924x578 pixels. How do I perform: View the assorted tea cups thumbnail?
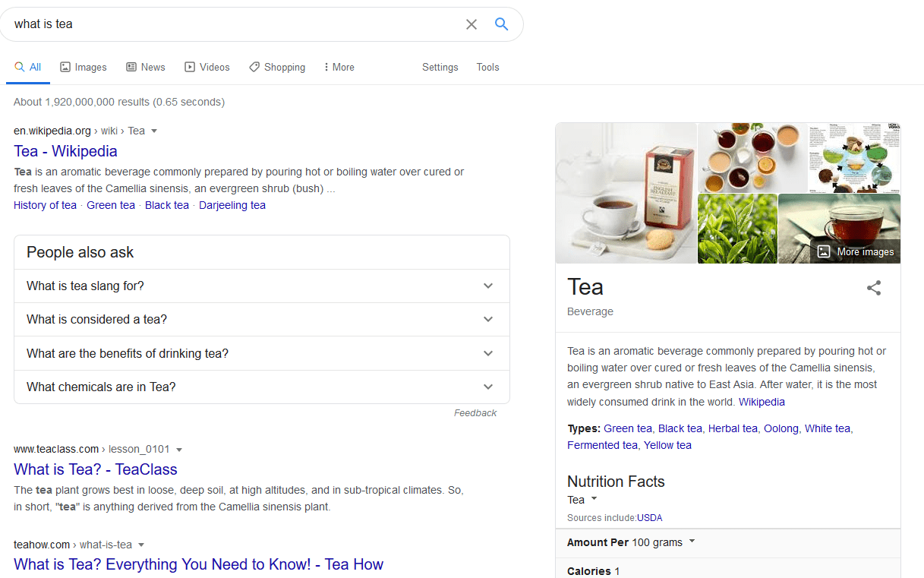click(x=752, y=157)
